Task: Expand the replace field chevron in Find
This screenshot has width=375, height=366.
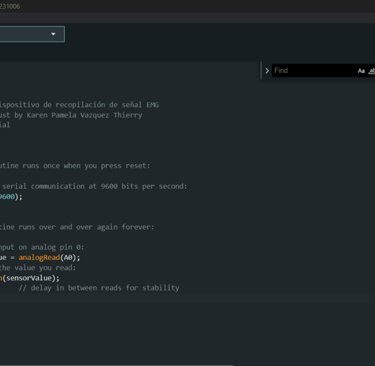Action: pos(267,71)
